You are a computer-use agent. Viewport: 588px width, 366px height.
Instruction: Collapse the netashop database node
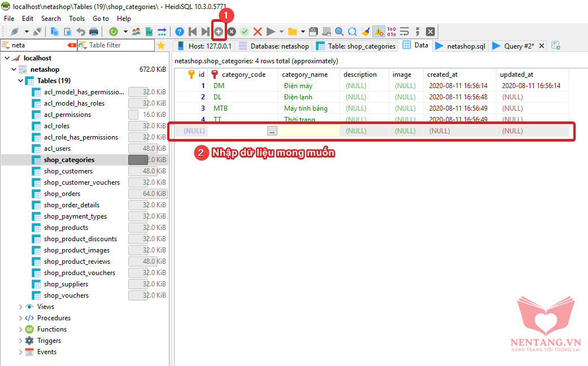pyautogui.click(x=14, y=69)
